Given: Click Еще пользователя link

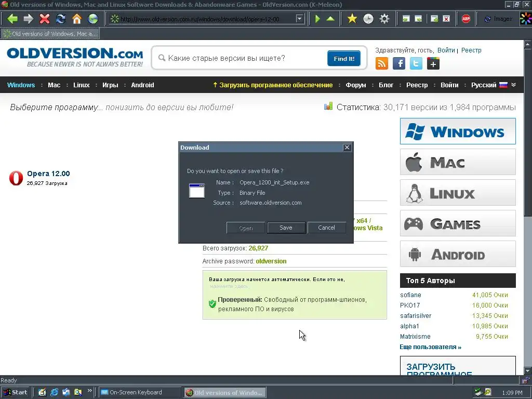Looking at the screenshot, I should (x=431, y=347).
